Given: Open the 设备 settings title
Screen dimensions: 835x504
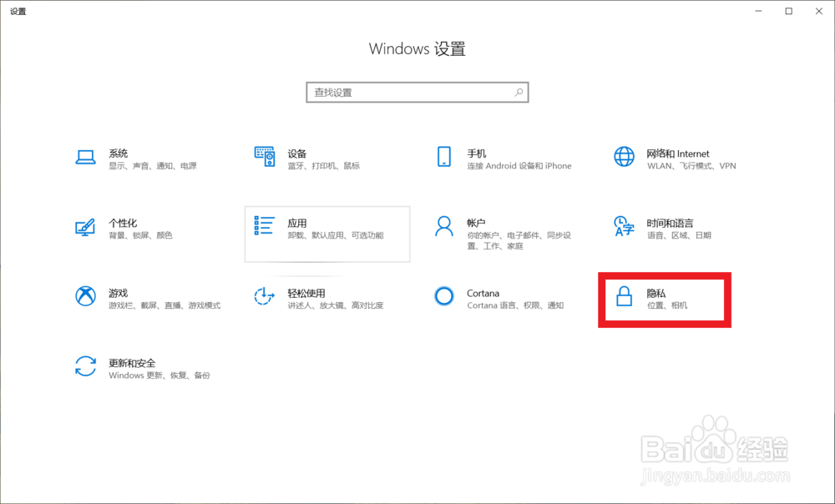Looking at the screenshot, I should (297, 154).
